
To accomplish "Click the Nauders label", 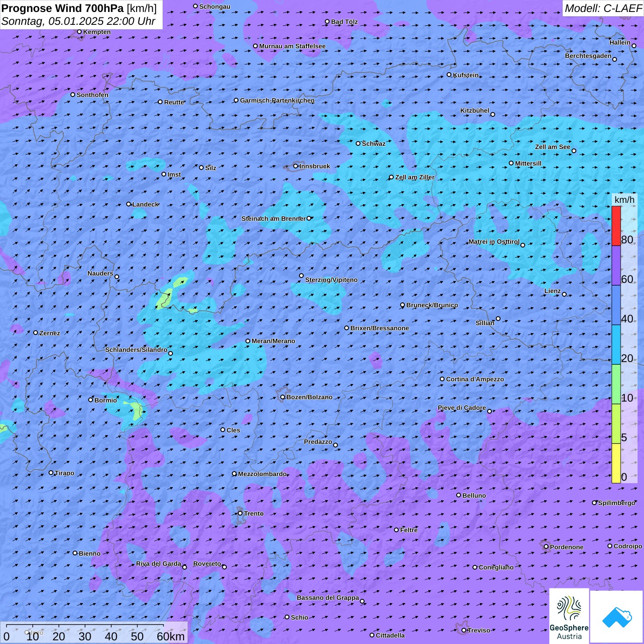I will (100, 273).
